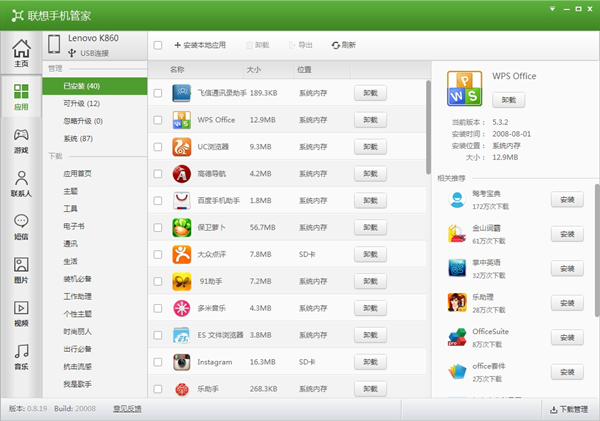600x421 pixels.
Task: Sort by 名称 column header
Action: coord(177,70)
